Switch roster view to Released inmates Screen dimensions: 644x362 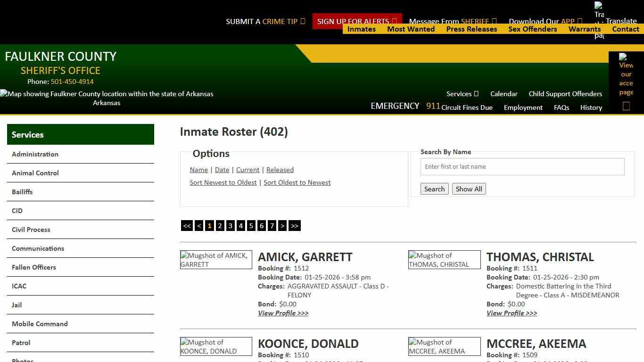point(280,170)
